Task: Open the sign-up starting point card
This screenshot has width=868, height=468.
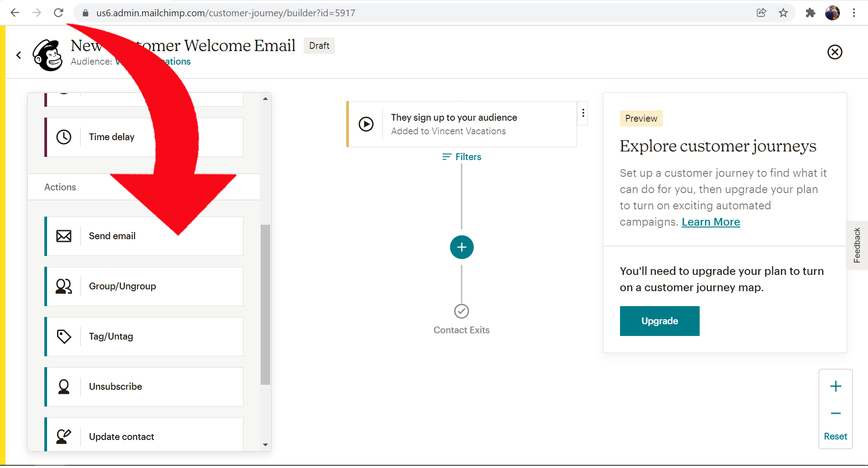Action: click(462, 124)
